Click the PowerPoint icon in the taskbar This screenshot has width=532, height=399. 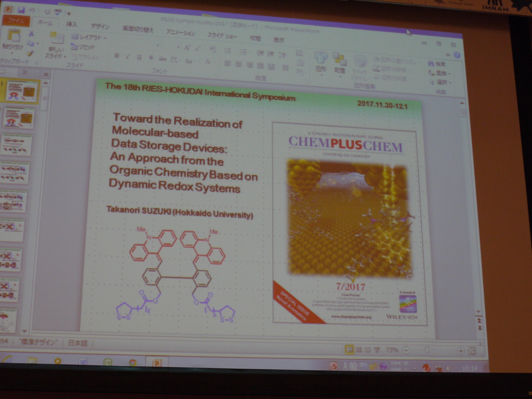coord(156,363)
